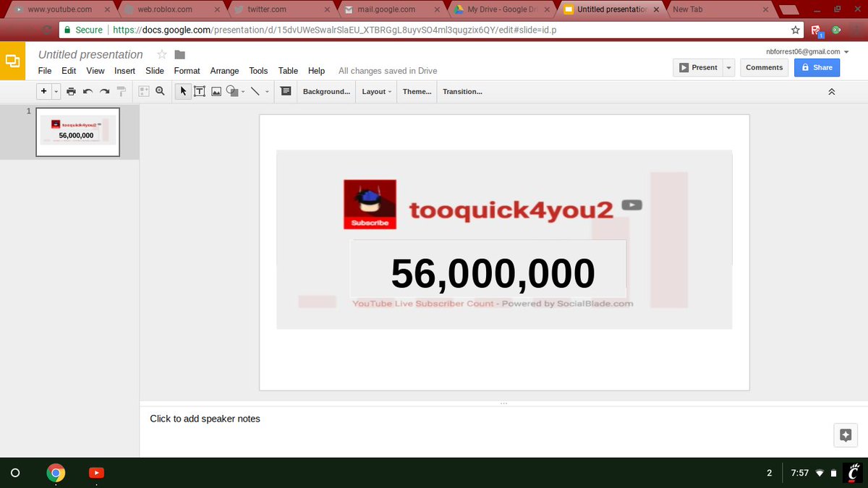This screenshot has width=868, height=488.
Task: Open the Insert menu
Action: (124, 71)
